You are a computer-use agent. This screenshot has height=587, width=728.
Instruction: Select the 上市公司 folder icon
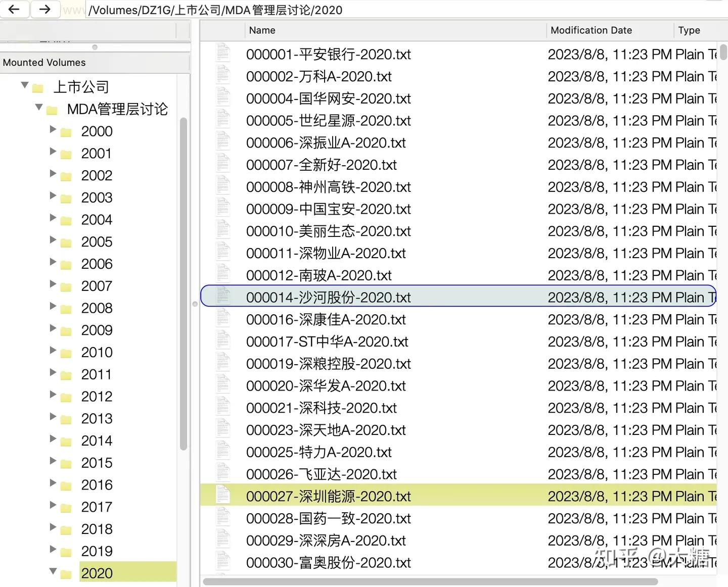(x=37, y=88)
